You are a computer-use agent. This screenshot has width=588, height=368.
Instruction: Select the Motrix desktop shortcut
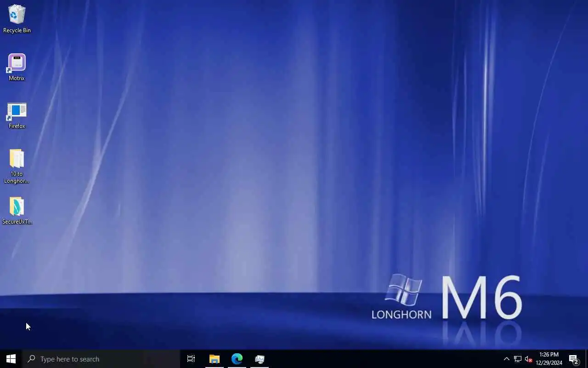pos(17,67)
